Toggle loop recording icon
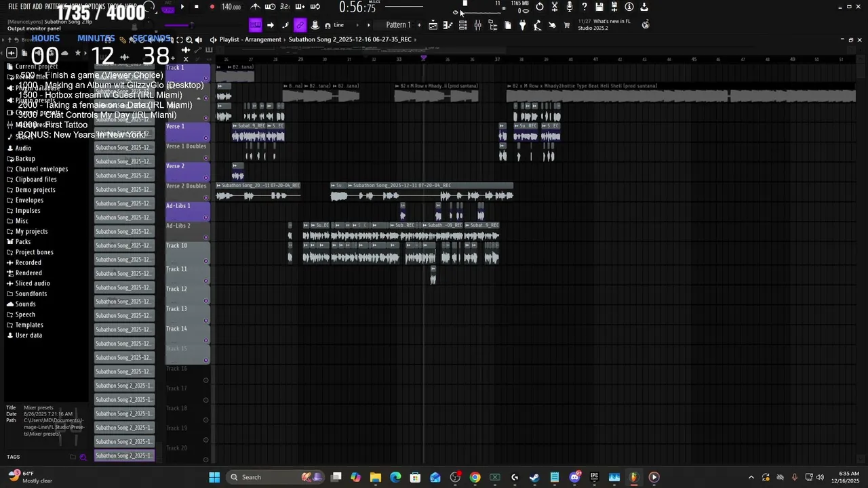 [x=315, y=7]
